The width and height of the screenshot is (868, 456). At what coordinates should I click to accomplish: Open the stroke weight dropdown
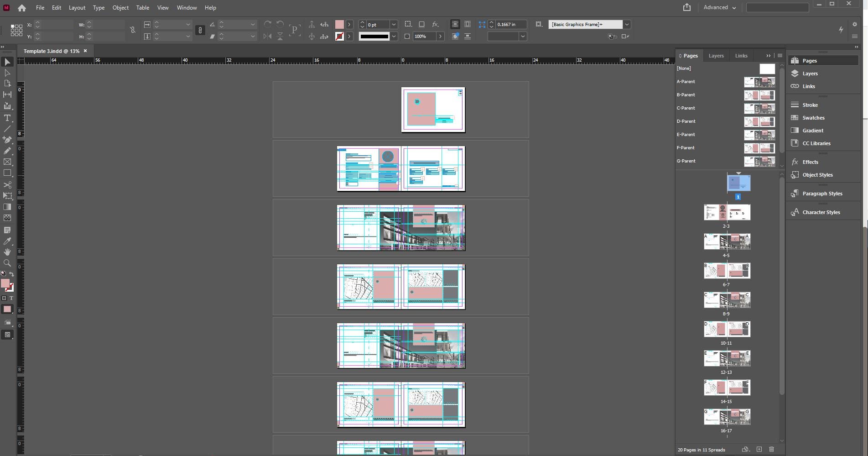pos(394,25)
